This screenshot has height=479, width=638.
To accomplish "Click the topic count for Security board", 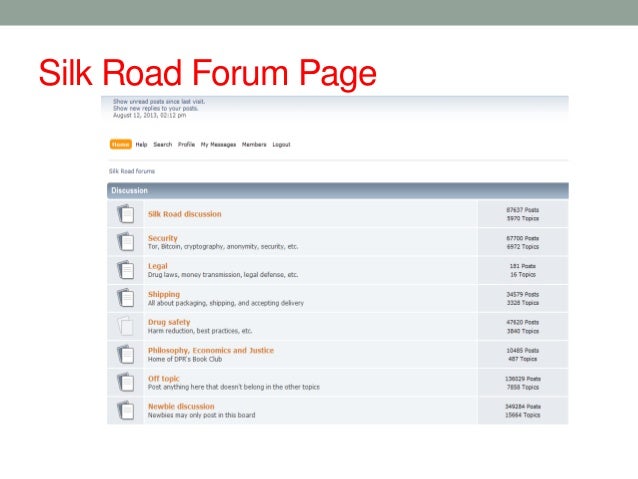I will pyautogui.click(x=523, y=247).
